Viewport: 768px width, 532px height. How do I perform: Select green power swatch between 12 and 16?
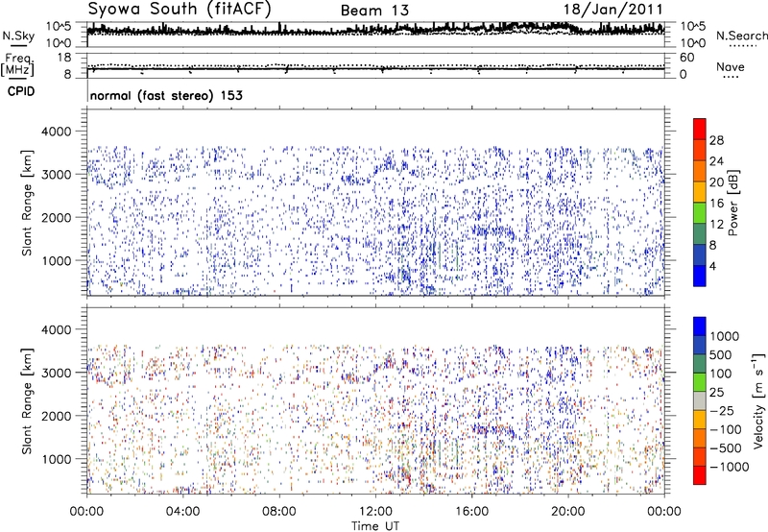click(700, 213)
